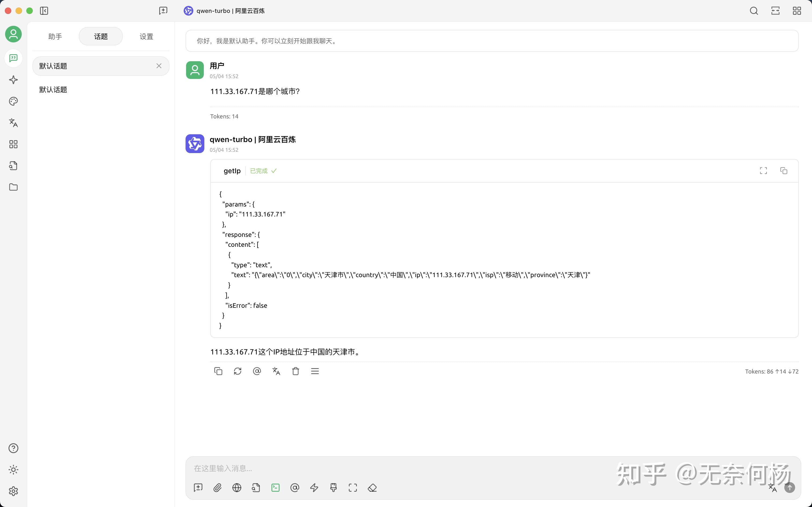Copy the getIp tool result
Image resolution: width=812 pixels, height=507 pixels.
pyautogui.click(x=784, y=171)
